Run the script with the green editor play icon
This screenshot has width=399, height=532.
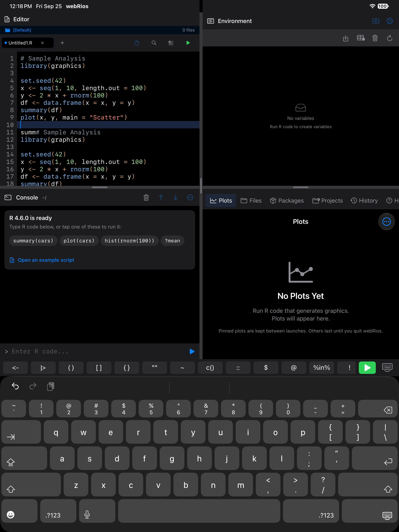point(188,43)
